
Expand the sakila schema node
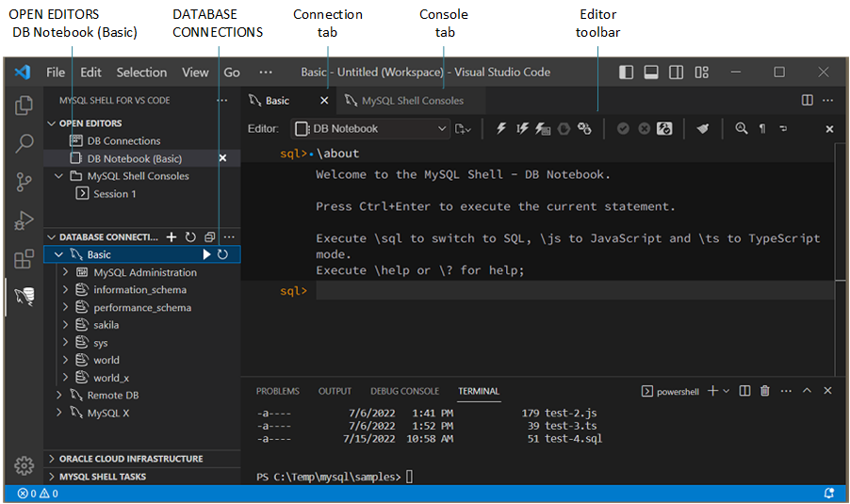pos(66,325)
